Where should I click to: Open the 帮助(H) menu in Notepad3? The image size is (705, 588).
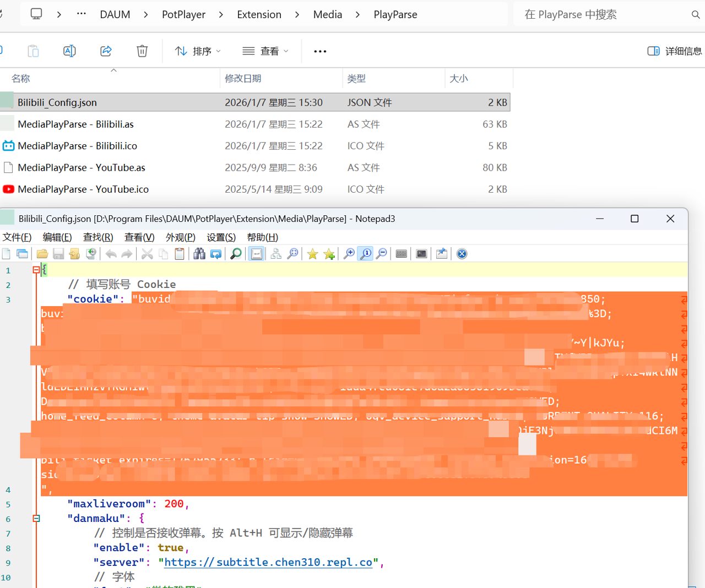(x=263, y=237)
